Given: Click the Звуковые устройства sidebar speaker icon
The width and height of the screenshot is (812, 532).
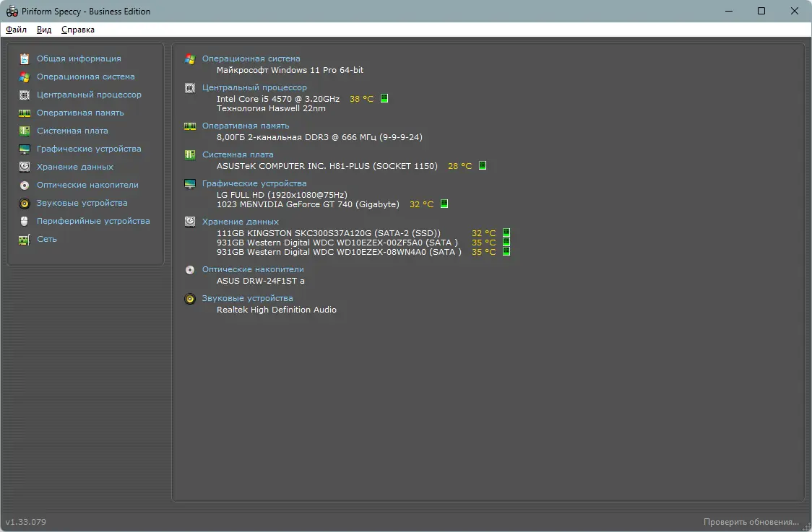Looking at the screenshot, I should [25, 203].
